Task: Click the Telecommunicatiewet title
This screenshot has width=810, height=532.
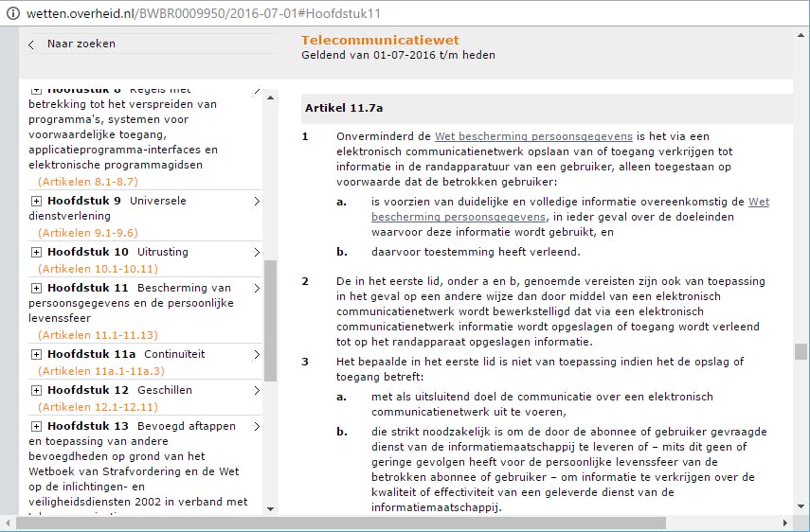Action: pyautogui.click(x=380, y=40)
